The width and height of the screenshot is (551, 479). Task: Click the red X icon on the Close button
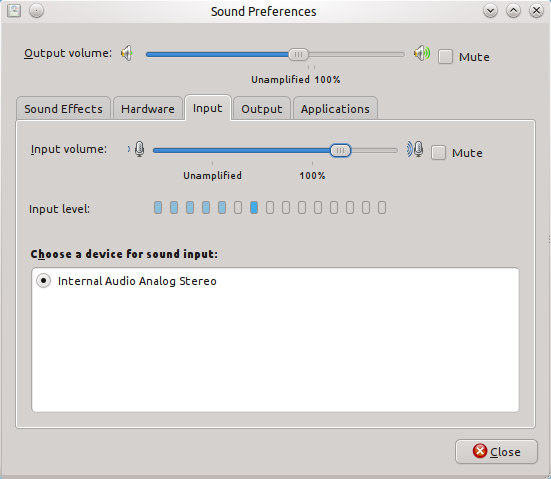pyautogui.click(x=480, y=451)
